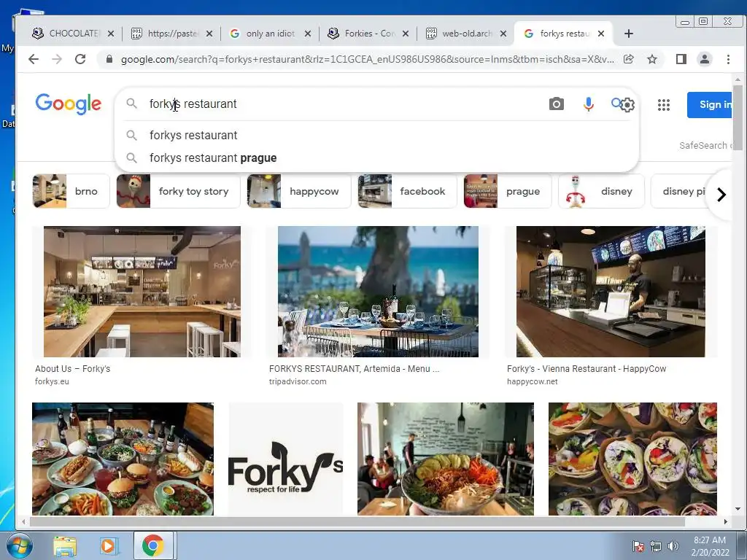Filter by prague chip
Image resolution: width=747 pixels, height=560 pixels.
coord(508,191)
